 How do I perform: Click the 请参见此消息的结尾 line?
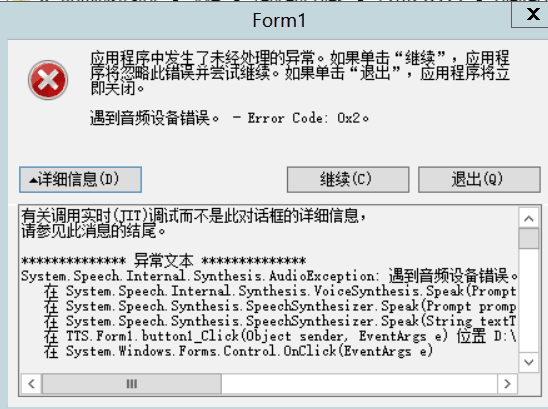coord(93,231)
